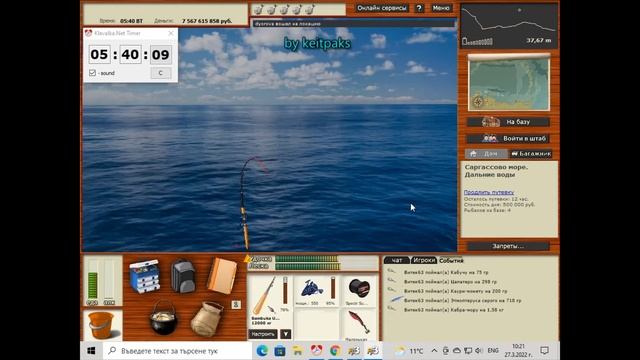Open the fishing journal notebook

coord(222,276)
